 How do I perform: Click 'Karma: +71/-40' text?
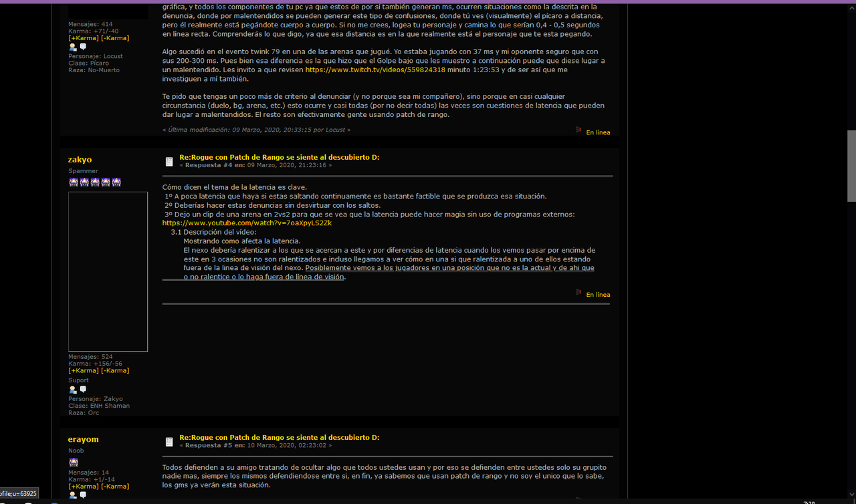[x=94, y=31]
